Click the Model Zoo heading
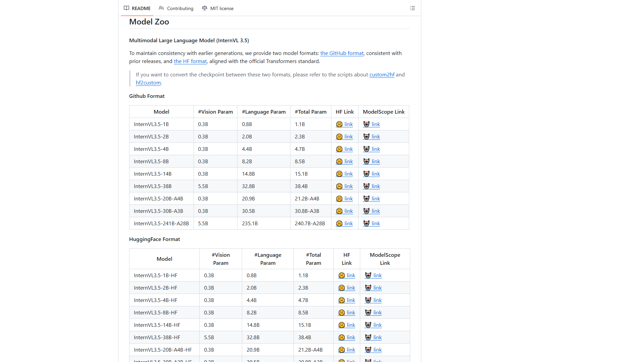644x362 pixels. pyautogui.click(x=149, y=22)
